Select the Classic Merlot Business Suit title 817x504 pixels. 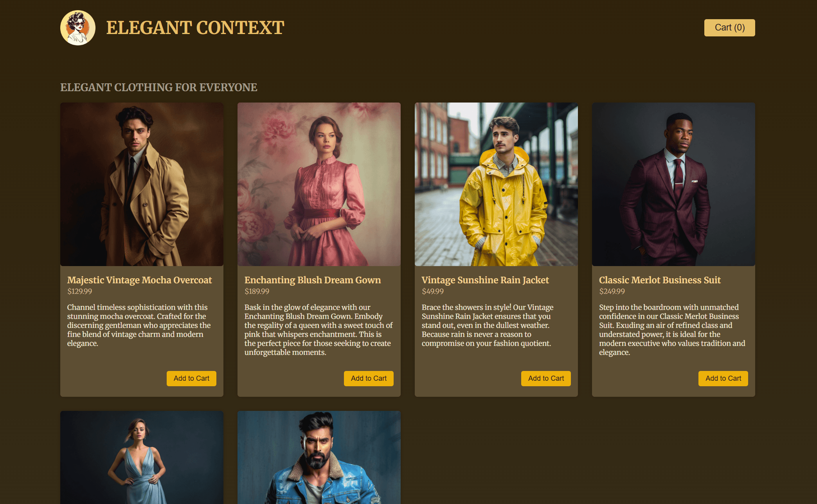point(660,280)
